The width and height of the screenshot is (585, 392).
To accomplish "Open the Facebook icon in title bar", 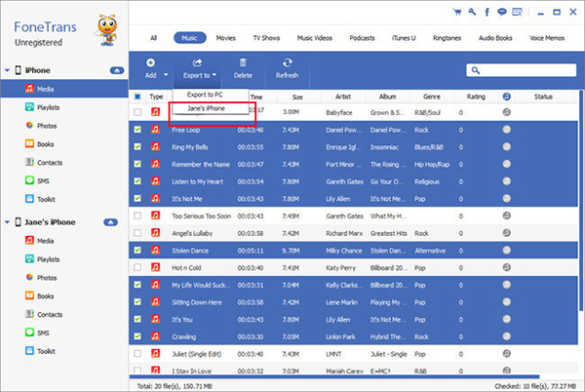I will pos(487,13).
